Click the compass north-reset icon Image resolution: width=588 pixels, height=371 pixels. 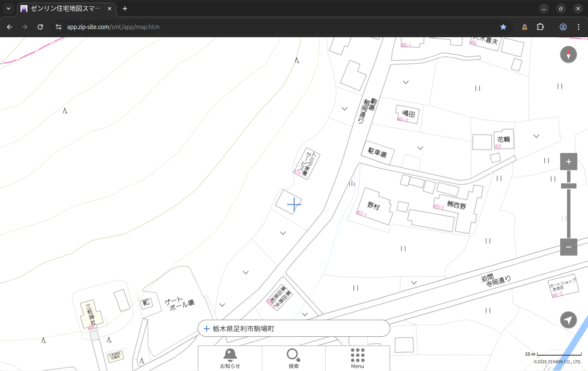(x=568, y=55)
